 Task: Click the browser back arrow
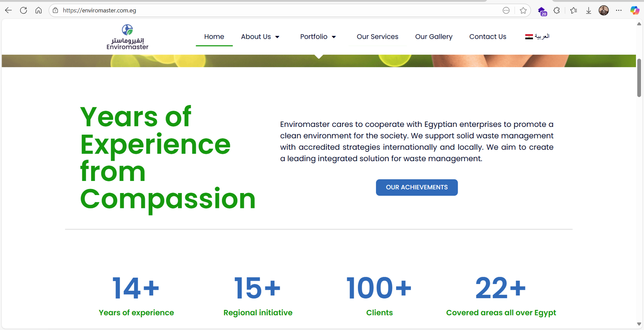8,10
